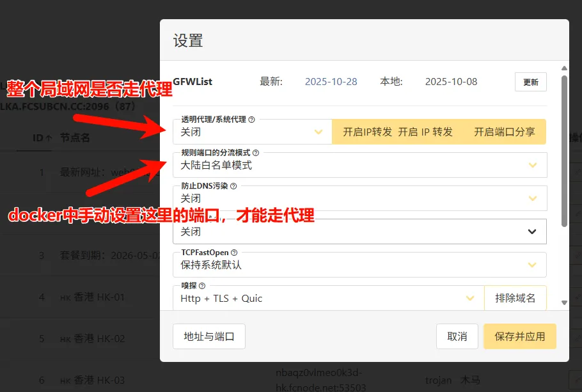Click the ID column sort arrow

tap(49, 137)
